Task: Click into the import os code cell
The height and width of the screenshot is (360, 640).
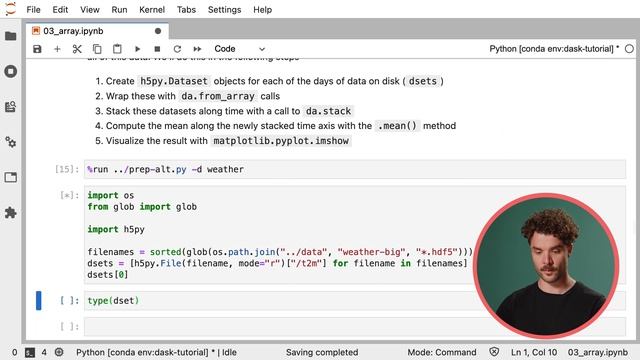Action: point(355,235)
